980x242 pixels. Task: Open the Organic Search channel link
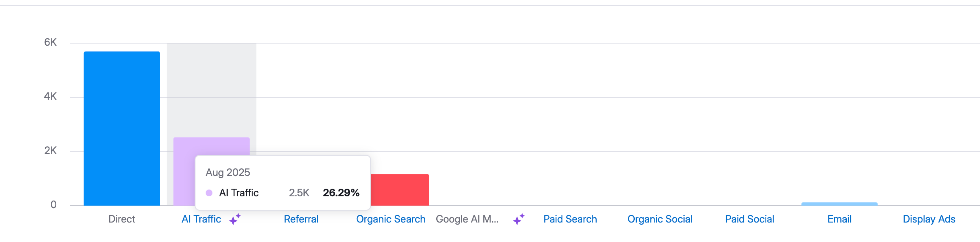(x=391, y=219)
